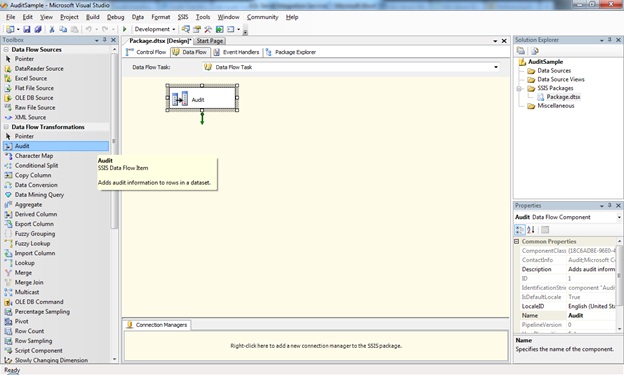Click the Categorized view button in Properties

(520, 230)
